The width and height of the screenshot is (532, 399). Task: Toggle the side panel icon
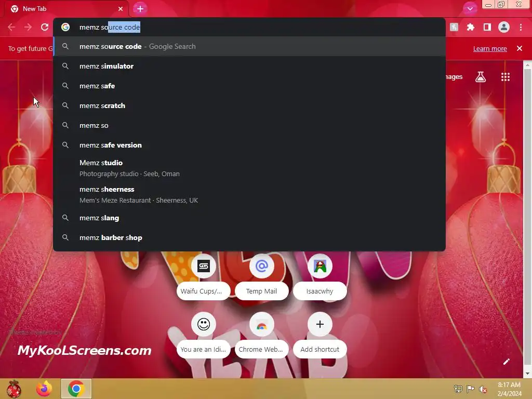click(x=487, y=27)
